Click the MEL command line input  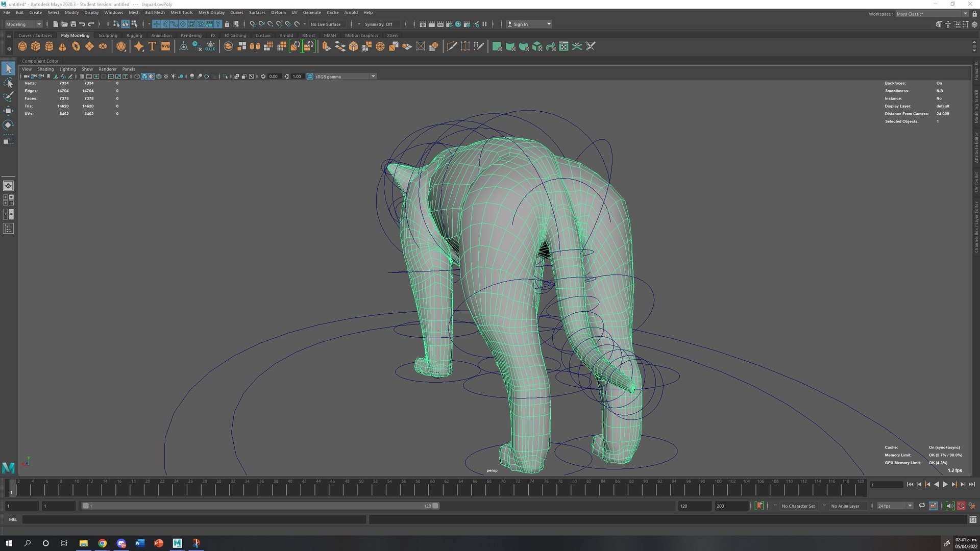(x=194, y=519)
